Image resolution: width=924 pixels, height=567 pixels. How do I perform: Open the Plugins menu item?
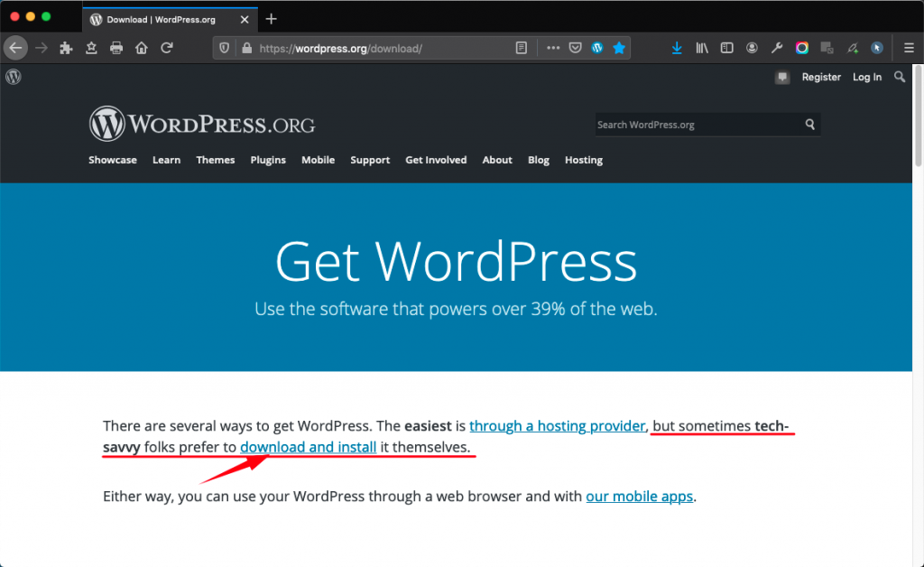268,160
